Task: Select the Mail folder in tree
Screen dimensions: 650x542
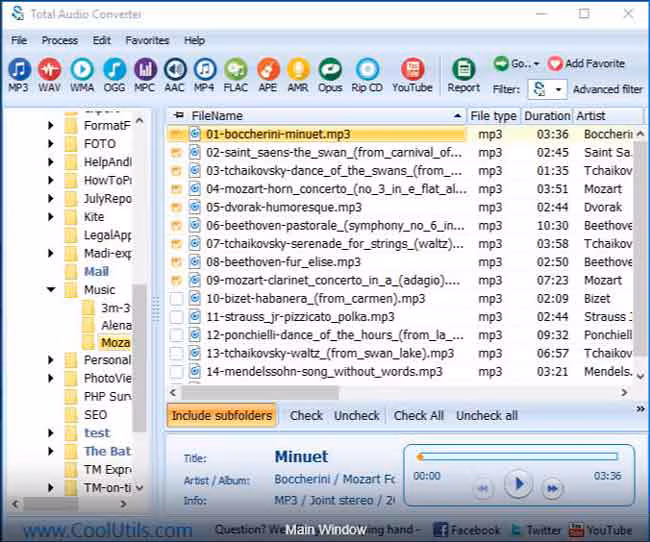Action: pos(97,272)
